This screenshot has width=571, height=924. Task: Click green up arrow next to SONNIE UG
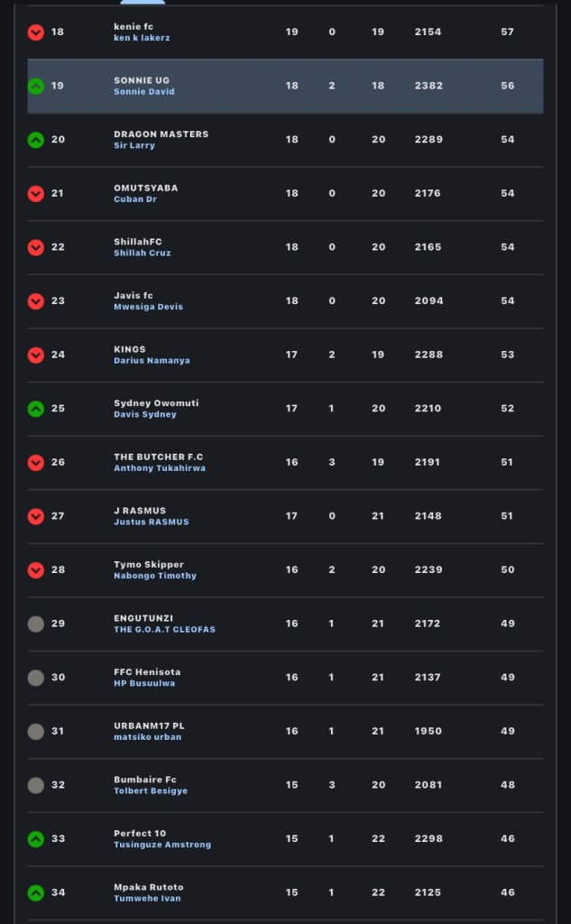pyautogui.click(x=36, y=87)
